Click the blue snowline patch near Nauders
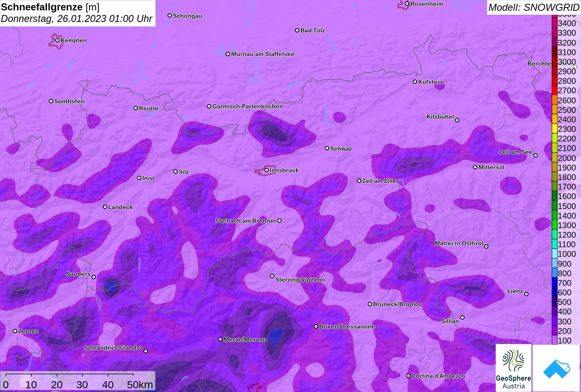 (110, 286)
